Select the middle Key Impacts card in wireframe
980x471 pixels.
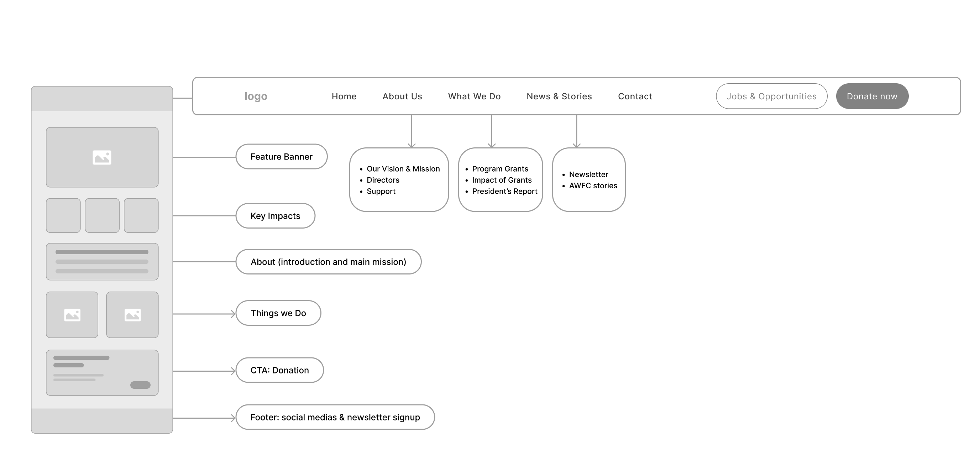(102, 215)
